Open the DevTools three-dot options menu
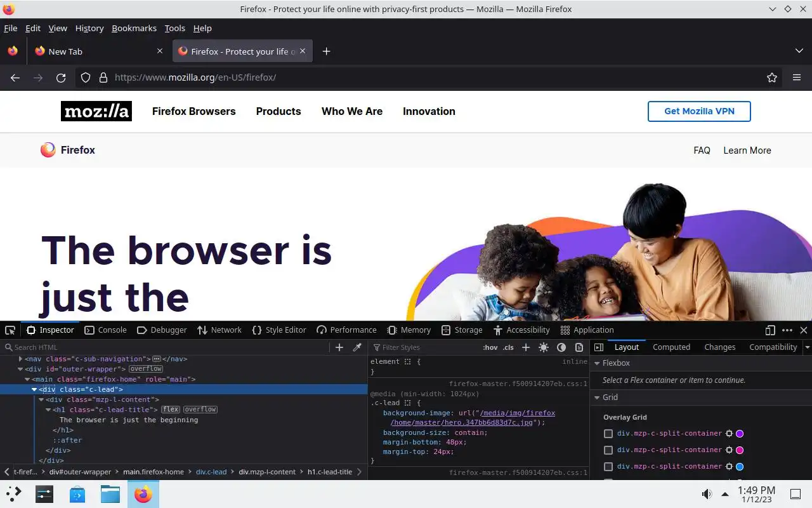The height and width of the screenshot is (508, 812). (787, 330)
